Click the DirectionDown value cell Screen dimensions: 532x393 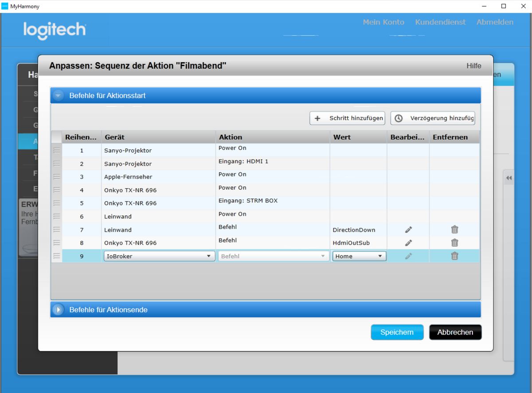tap(359, 230)
